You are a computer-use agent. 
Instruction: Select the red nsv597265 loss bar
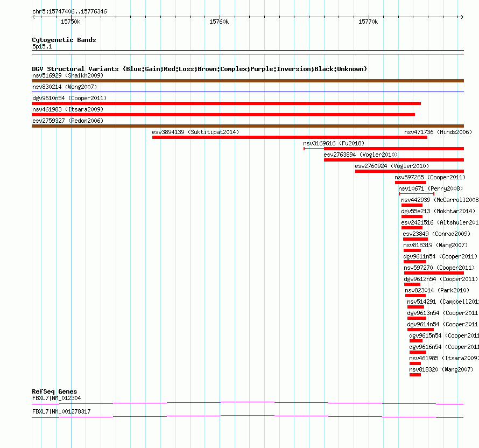411,183
